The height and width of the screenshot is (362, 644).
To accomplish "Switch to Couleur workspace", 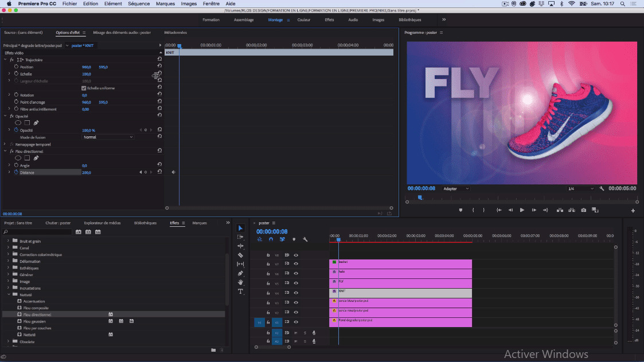I will (x=304, y=19).
